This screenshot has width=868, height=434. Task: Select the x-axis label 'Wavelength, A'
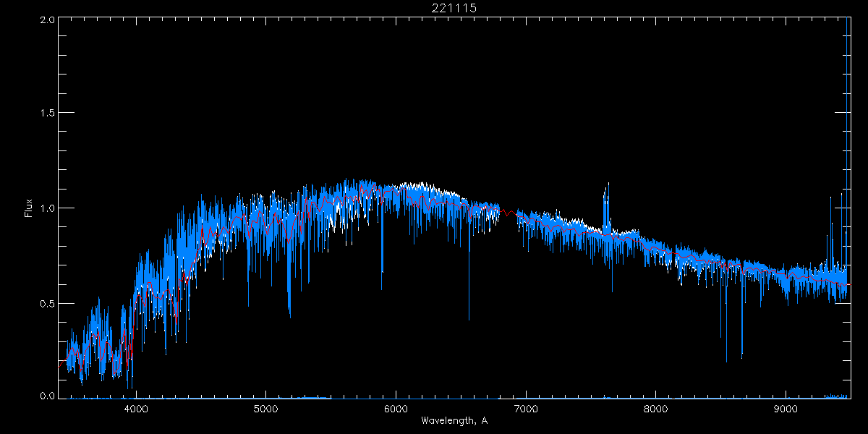(x=454, y=420)
